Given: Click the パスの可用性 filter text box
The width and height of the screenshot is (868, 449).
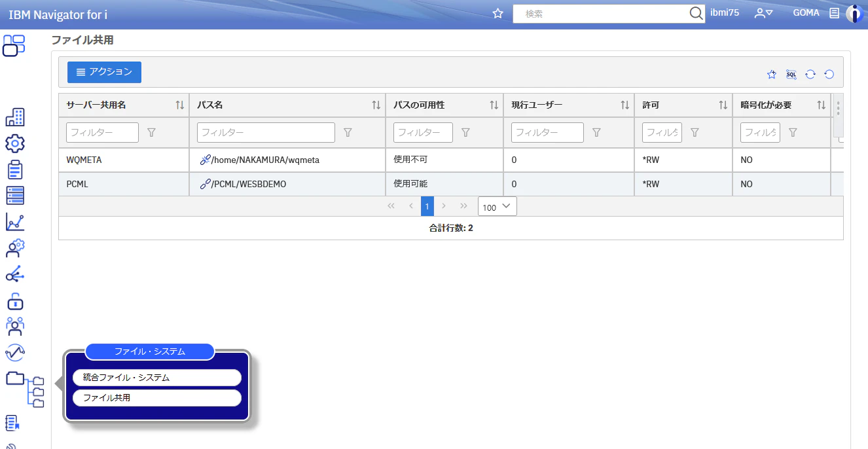Looking at the screenshot, I should 424,132.
